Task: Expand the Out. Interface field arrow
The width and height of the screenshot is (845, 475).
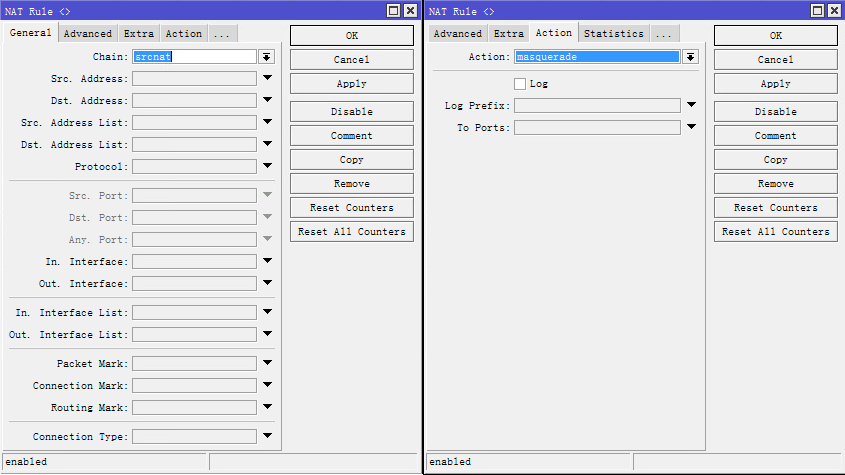Action: [267, 283]
